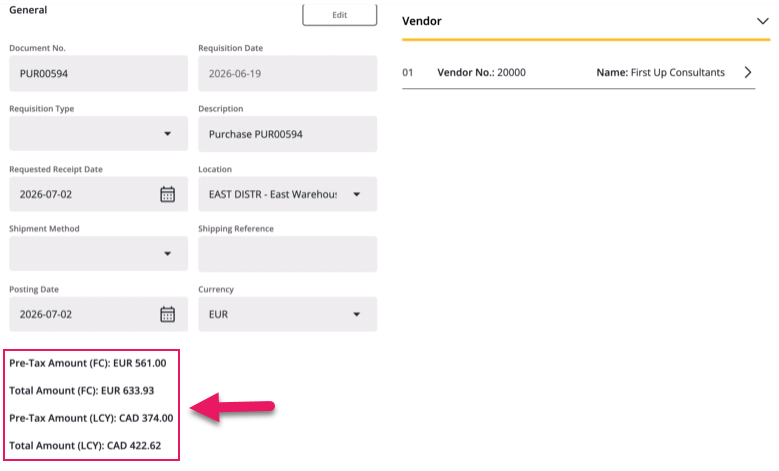Click the Vendor section heading
Screen dimensions: 779x471
tap(422, 21)
